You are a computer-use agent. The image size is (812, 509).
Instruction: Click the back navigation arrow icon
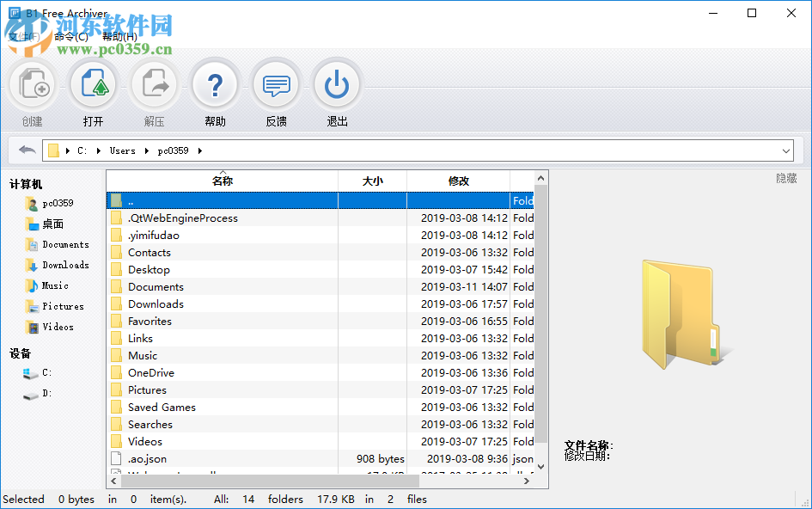[x=26, y=150]
